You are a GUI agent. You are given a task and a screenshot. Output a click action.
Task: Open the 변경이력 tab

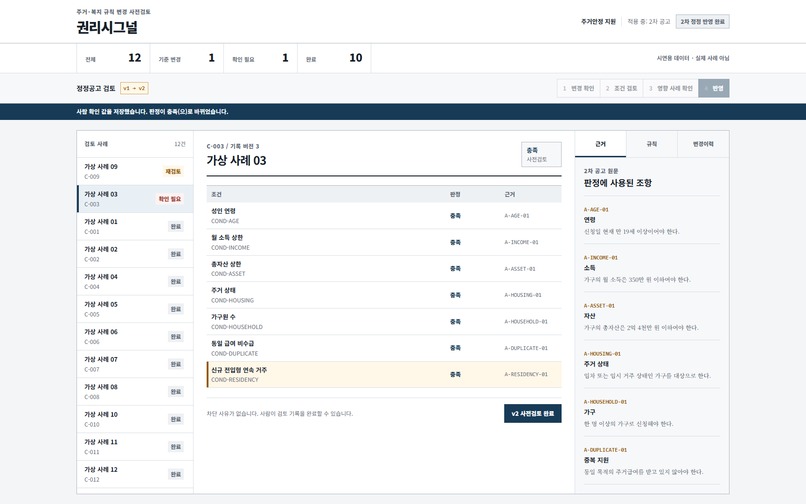(x=703, y=144)
